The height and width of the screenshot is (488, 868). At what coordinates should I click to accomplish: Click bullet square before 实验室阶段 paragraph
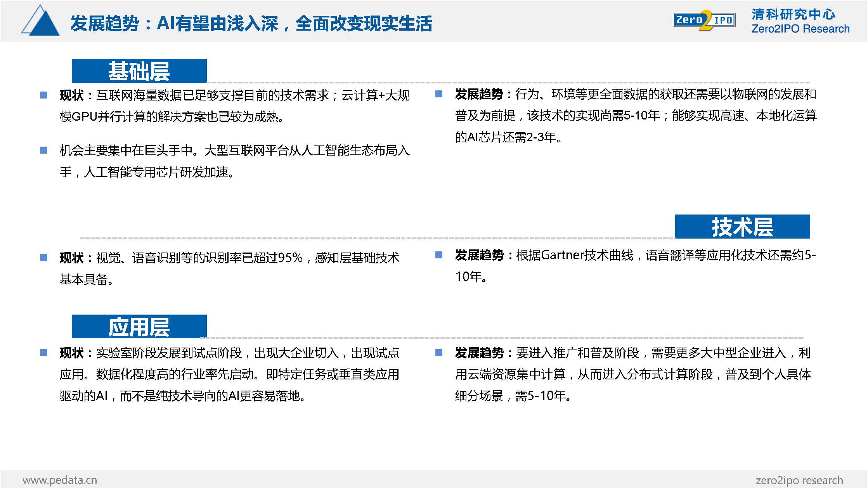[x=43, y=353]
